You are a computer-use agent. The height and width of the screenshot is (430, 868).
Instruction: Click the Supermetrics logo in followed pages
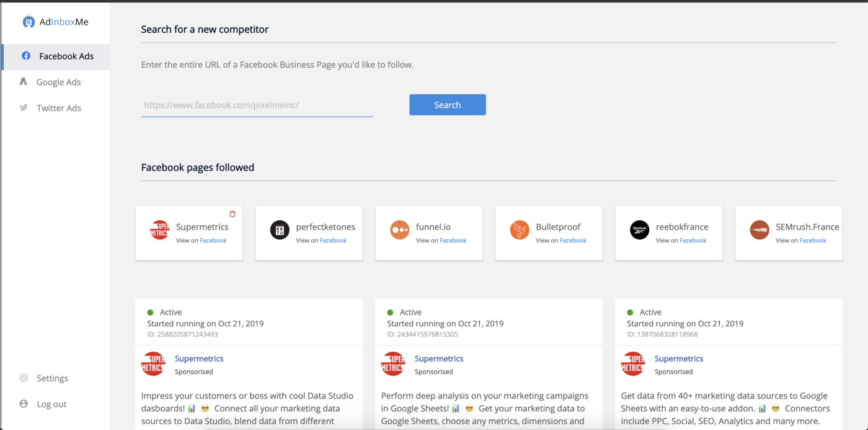[x=160, y=230]
